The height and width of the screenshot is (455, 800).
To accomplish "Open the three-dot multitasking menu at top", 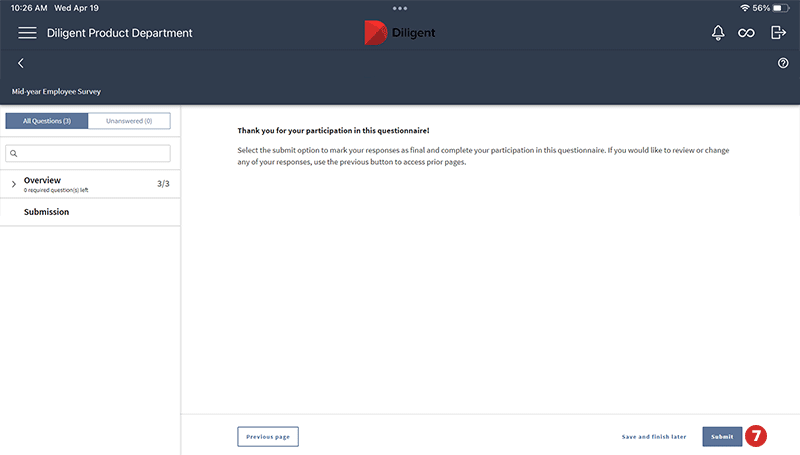I will [400, 7].
